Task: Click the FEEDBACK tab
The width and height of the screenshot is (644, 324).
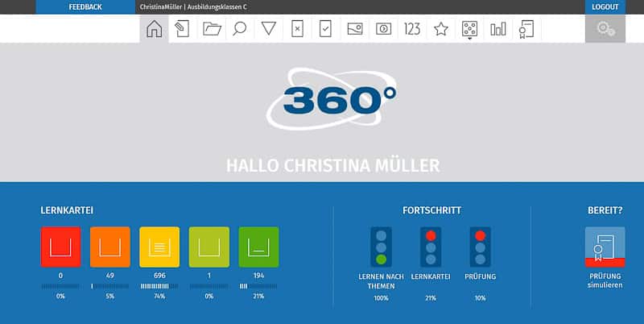Action: pos(85,6)
